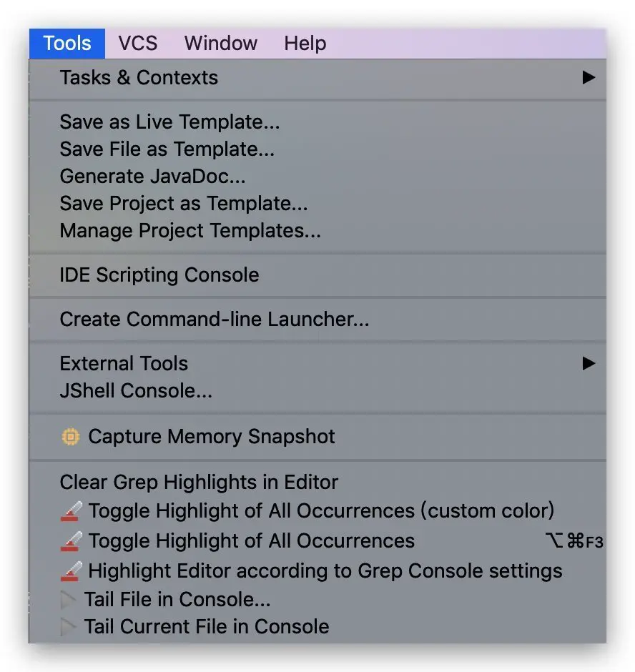The width and height of the screenshot is (635, 672).
Task: Click the Tail Current File icon
Action: point(69,627)
